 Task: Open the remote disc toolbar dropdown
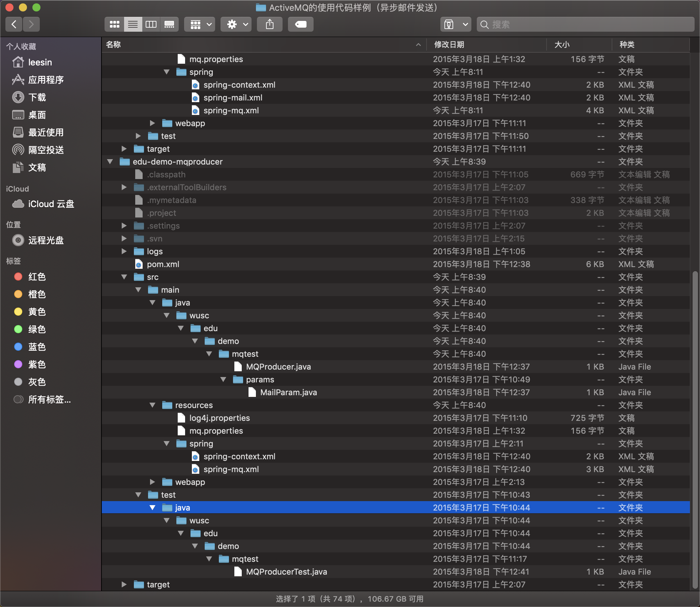(456, 24)
